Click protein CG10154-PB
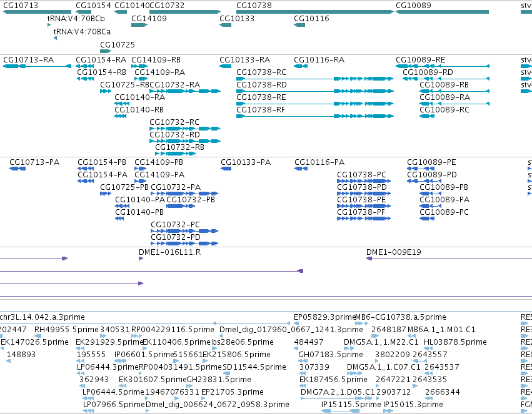 click(x=102, y=162)
